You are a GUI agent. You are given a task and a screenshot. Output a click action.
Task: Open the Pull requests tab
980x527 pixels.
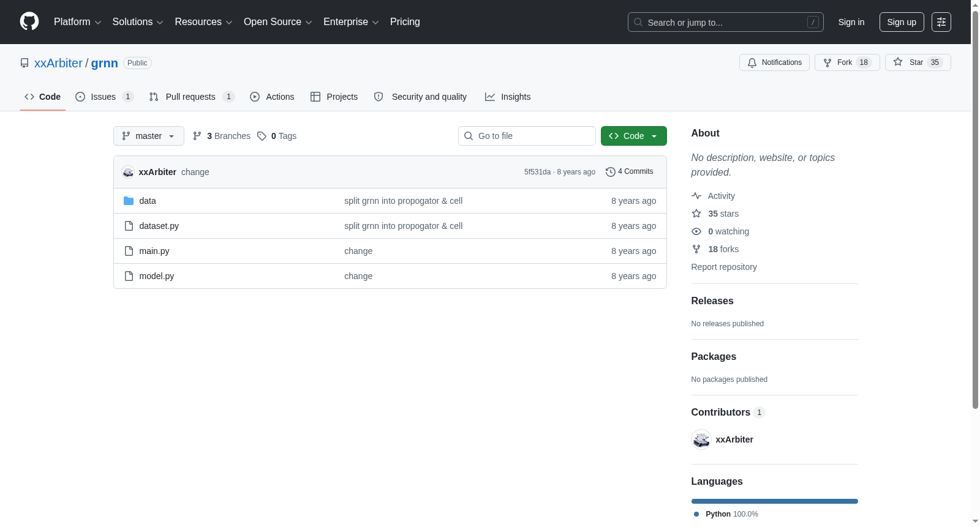(191, 97)
